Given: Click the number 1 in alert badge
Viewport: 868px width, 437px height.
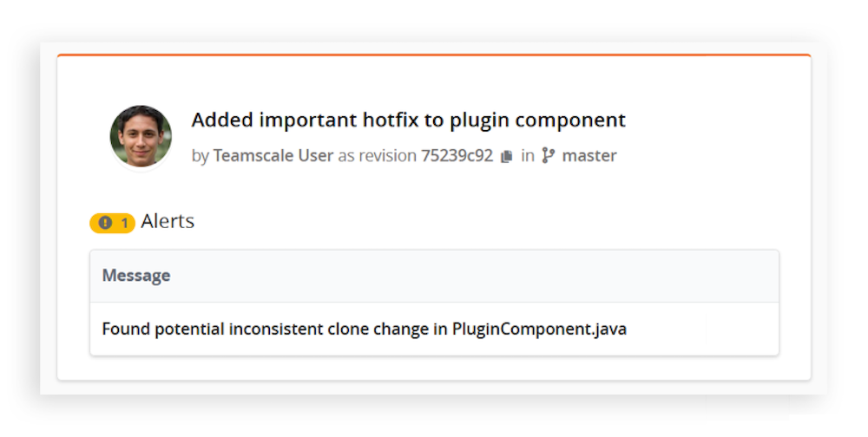Looking at the screenshot, I should click(124, 224).
